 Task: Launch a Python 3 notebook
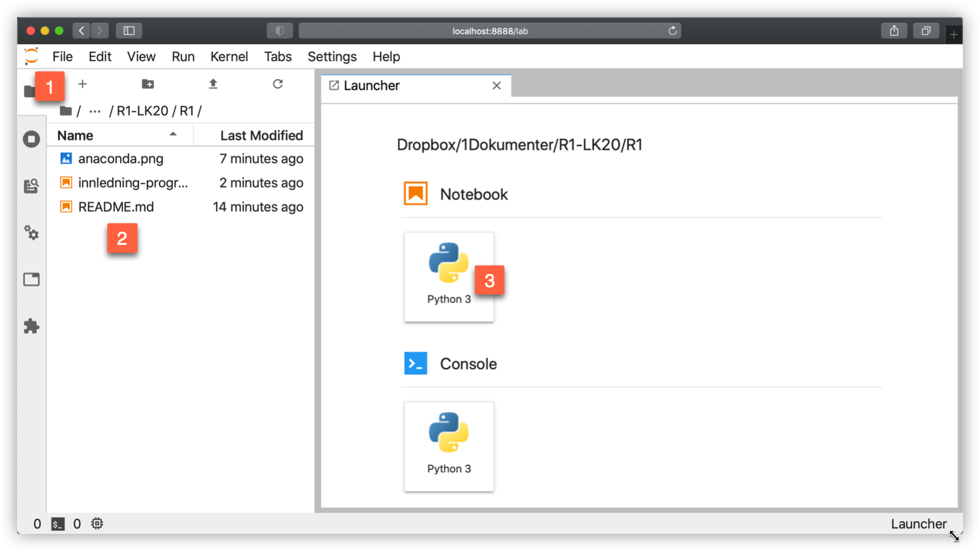pos(449,277)
